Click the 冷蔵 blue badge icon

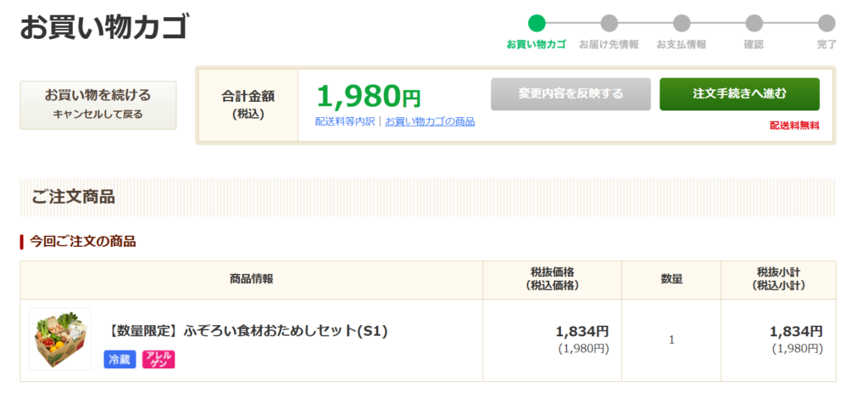[120, 359]
